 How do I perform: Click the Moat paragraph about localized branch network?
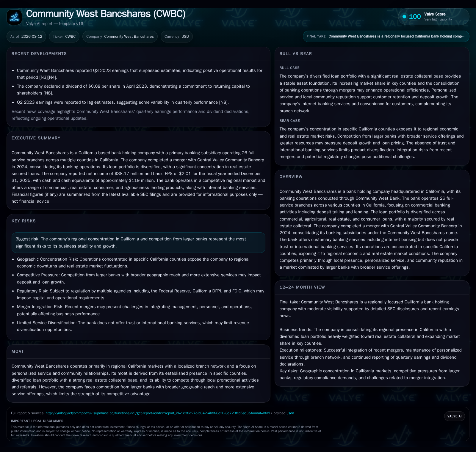(135, 380)
